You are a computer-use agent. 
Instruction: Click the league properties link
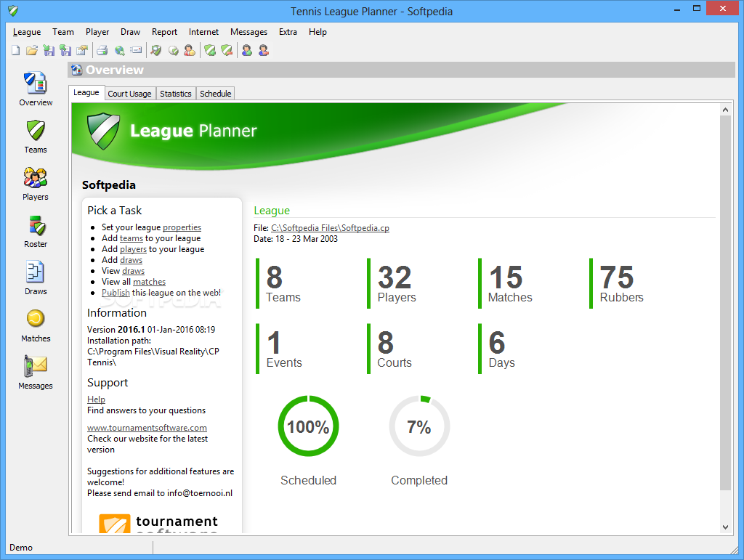pyautogui.click(x=182, y=227)
